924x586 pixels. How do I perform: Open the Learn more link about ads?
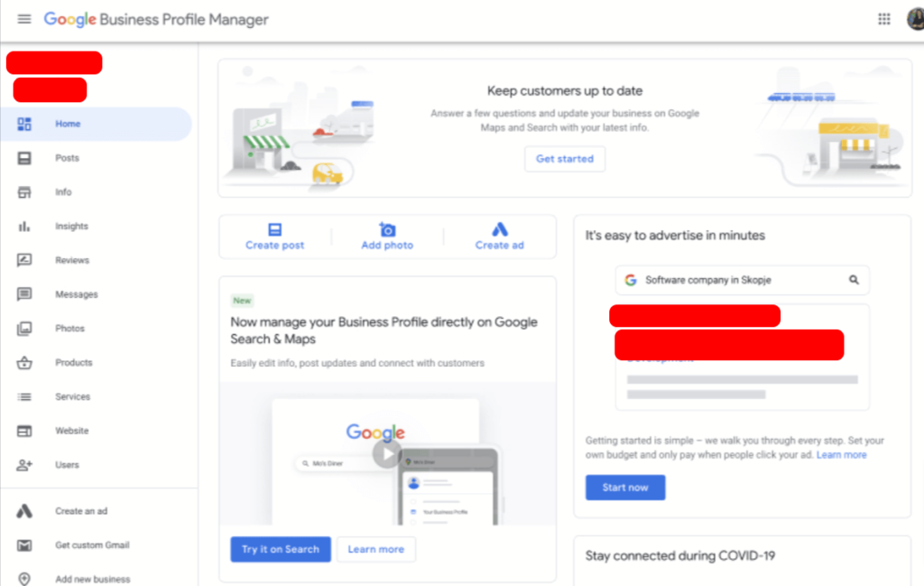pos(842,454)
